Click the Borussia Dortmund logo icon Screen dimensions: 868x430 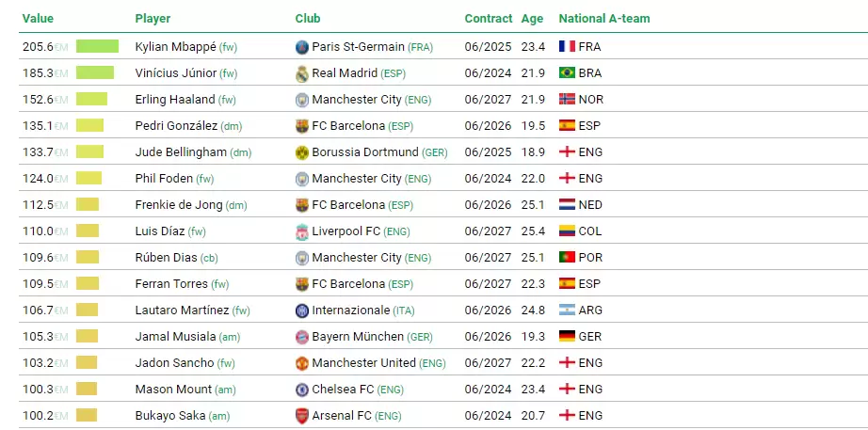coord(301,152)
